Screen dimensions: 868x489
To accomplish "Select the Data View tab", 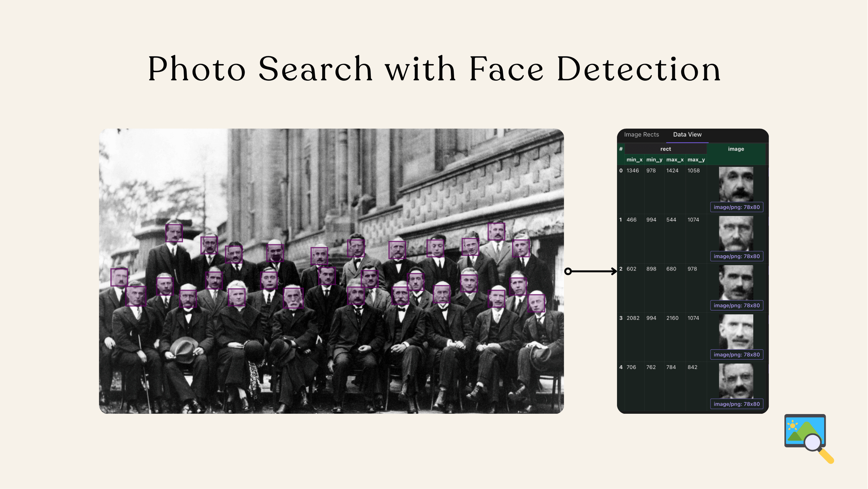I will 687,134.
